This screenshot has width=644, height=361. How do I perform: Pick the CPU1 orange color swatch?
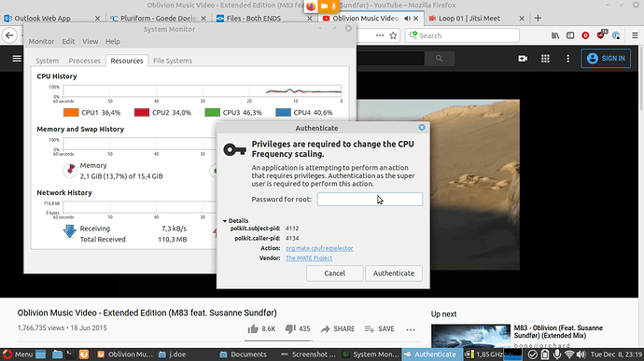(71, 113)
